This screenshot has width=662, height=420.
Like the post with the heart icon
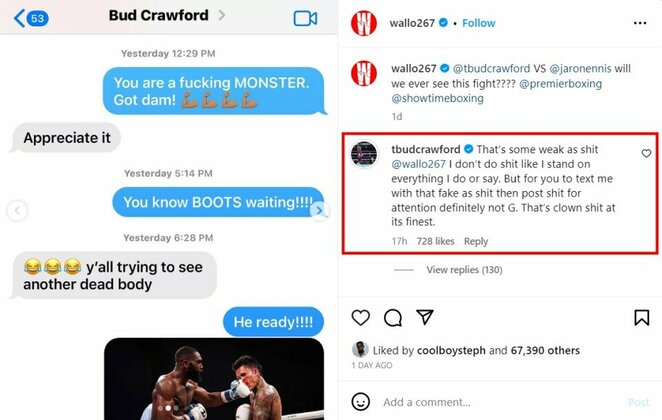tap(361, 317)
